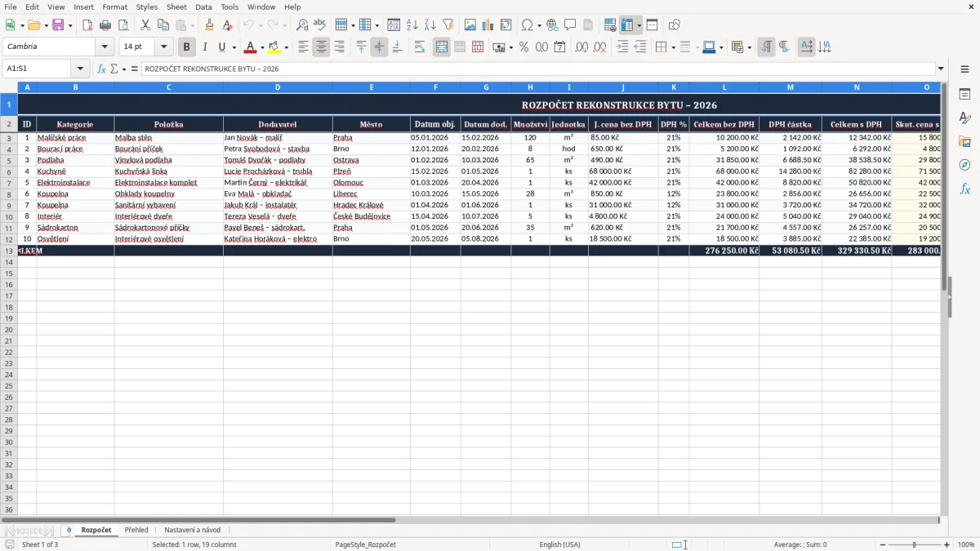Open the Background Color dropdown arrow
The width and height of the screenshot is (980, 551).
tap(286, 47)
